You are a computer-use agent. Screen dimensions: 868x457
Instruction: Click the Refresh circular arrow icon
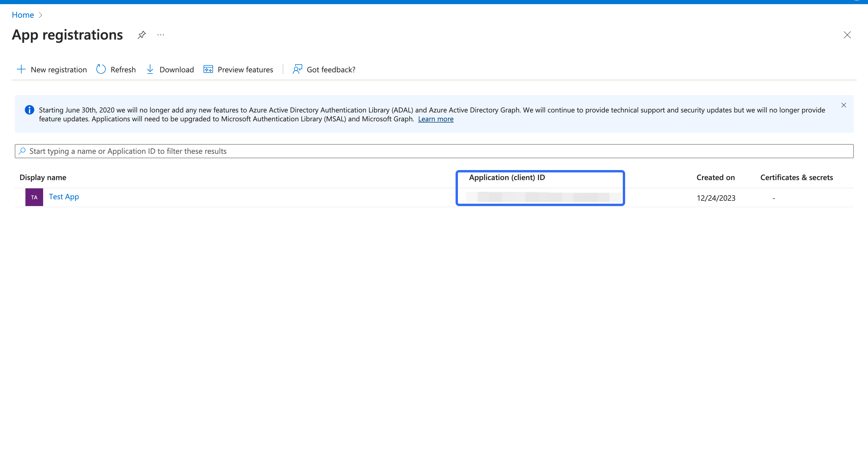101,69
